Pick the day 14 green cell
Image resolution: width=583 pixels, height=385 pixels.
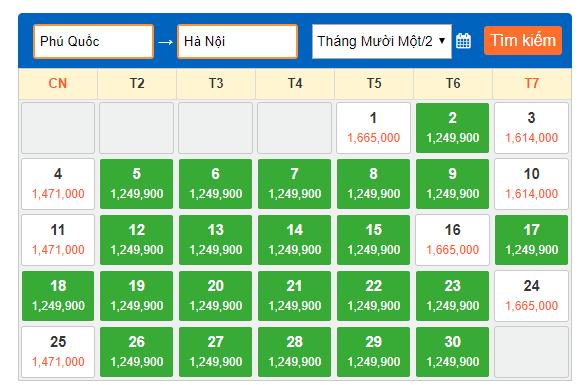294,240
